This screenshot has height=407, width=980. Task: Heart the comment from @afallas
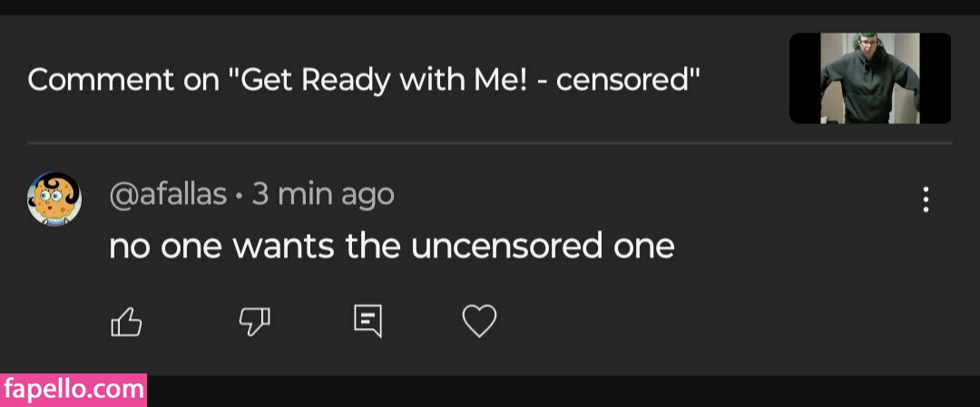[479, 321]
